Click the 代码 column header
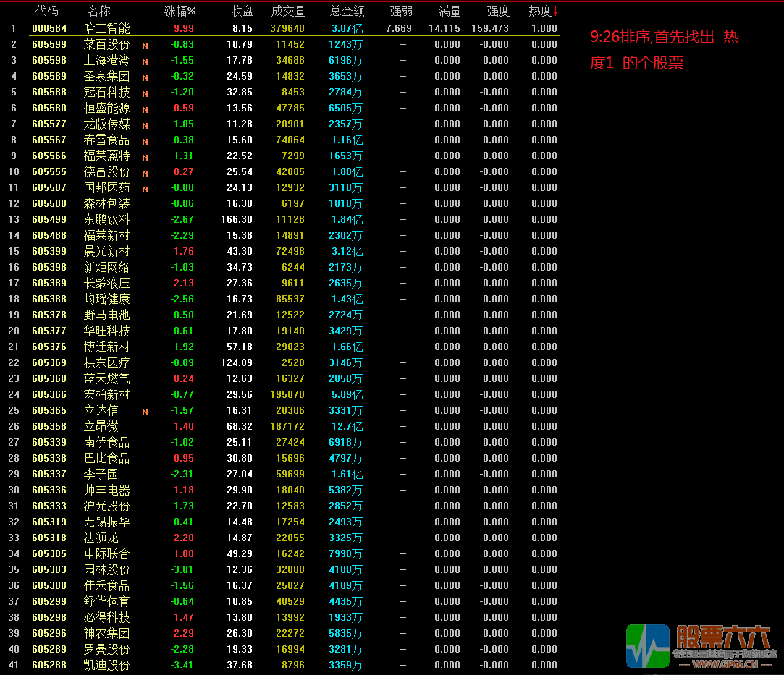This screenshot has width=784, height=675. 47,11
